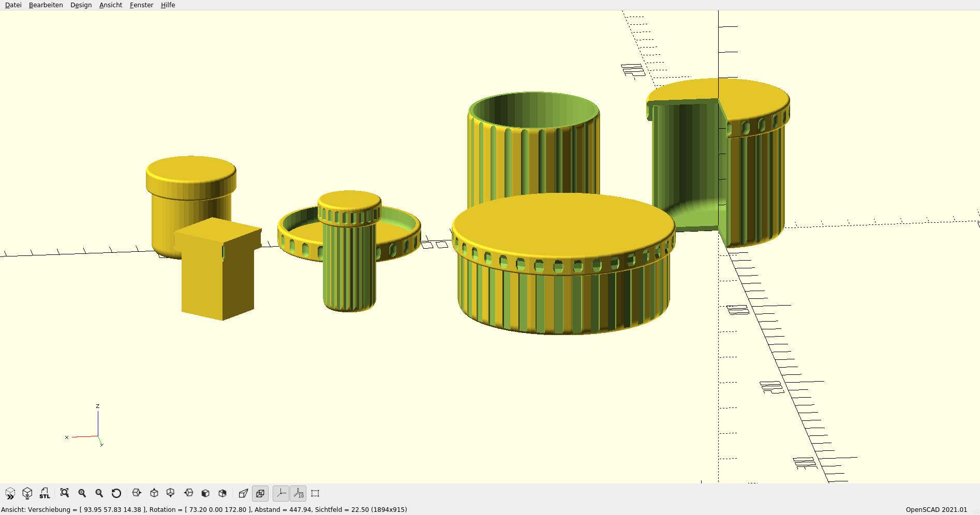Click the X Y Z orientation gizmo
The height and width of the screenshot is (515, 980).
coord(84,426)
